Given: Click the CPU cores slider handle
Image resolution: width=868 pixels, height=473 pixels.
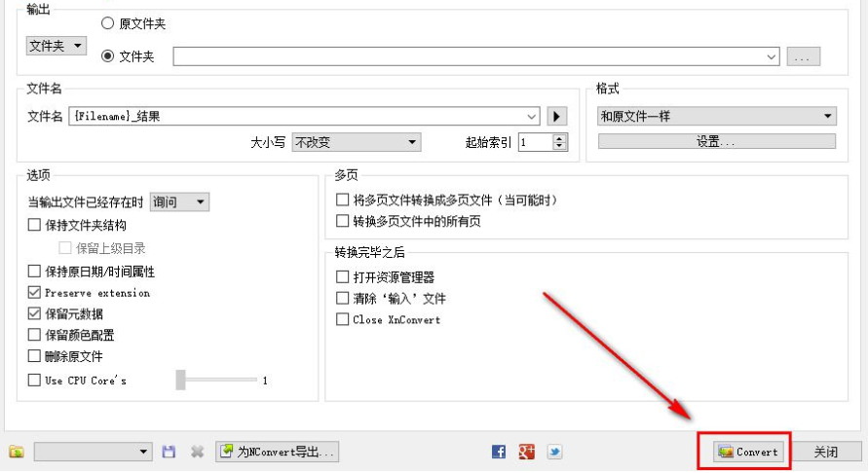Looking at the screenshot, I should pyautogui.click(x=180, y=381).
